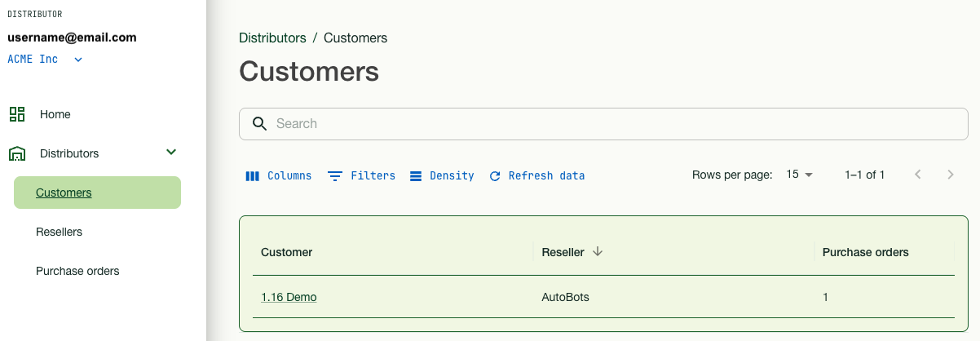980x341 pixels.
Task: Click Distributors breadcrumb link
Action: 272,38
